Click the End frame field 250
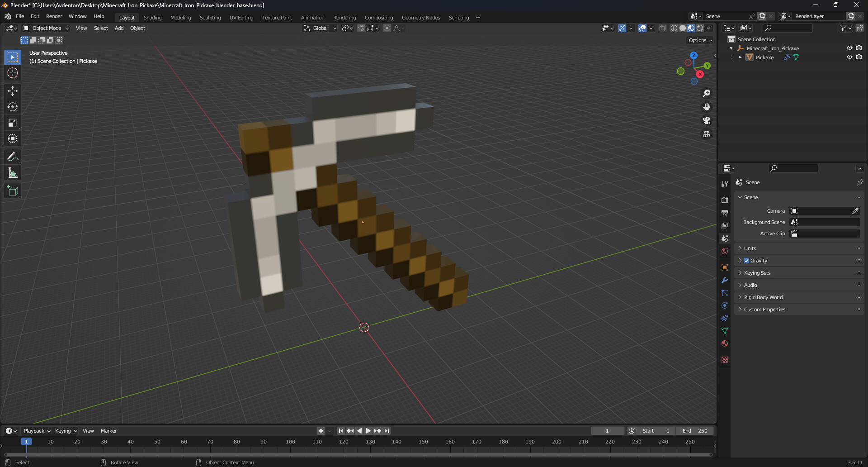 tap(695, 431)
